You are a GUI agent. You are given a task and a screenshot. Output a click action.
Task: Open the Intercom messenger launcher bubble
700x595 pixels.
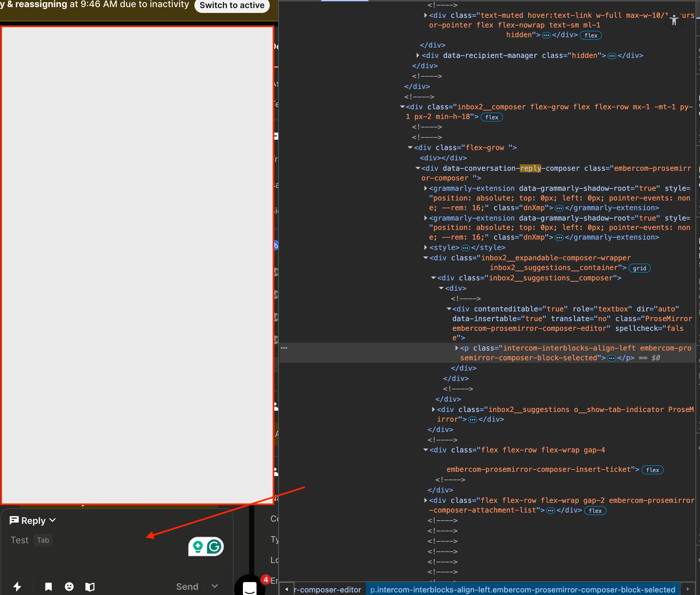(250, 588)
